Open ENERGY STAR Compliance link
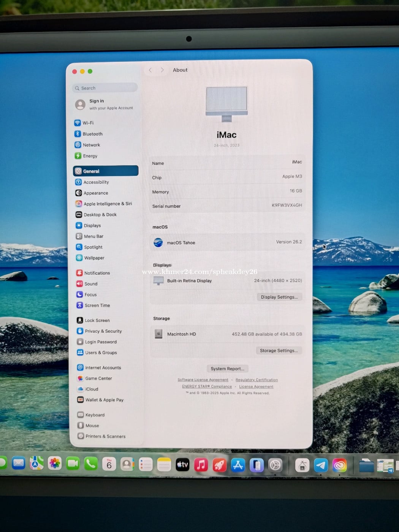Screen dimensions: 399x532 207,386
